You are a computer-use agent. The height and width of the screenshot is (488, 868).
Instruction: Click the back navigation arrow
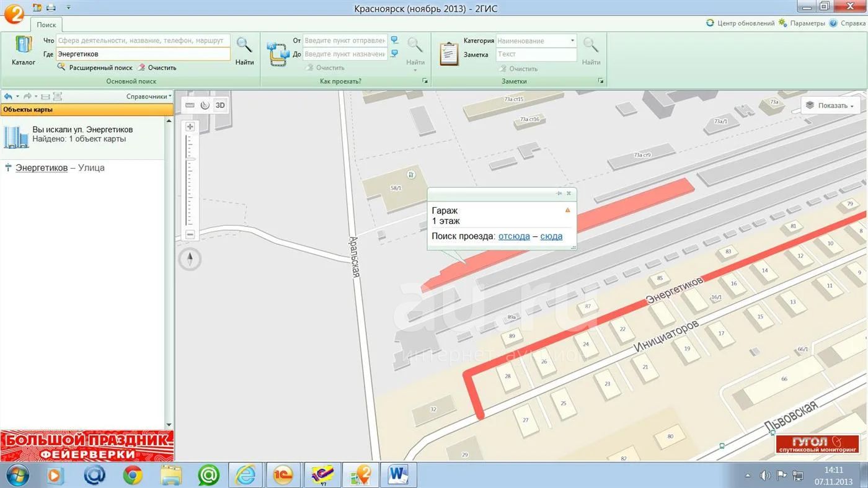pyautogui.click(x=8, y=96)
